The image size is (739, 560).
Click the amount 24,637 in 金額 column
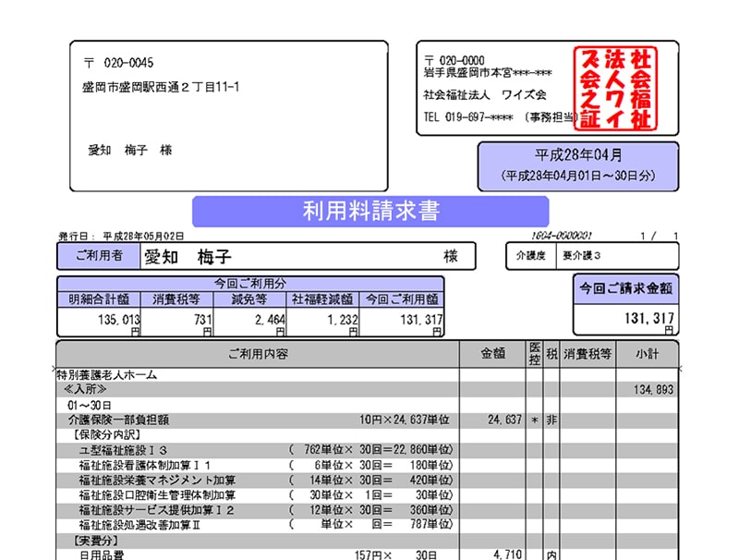pyautogui.click(x=504, y=420)
